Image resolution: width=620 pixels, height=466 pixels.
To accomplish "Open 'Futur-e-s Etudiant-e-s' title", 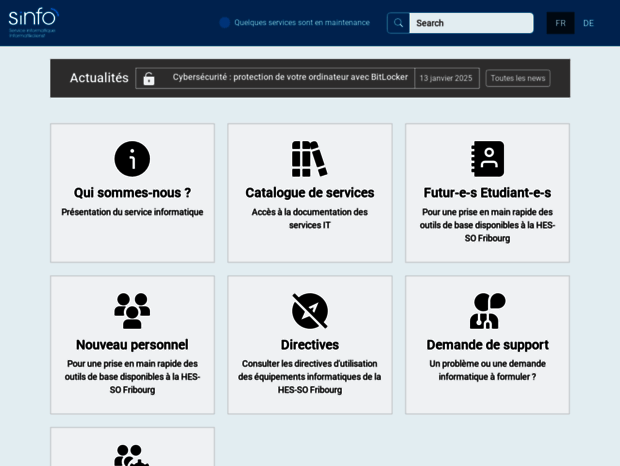I will pyautogui.click(x=487, y=193).
